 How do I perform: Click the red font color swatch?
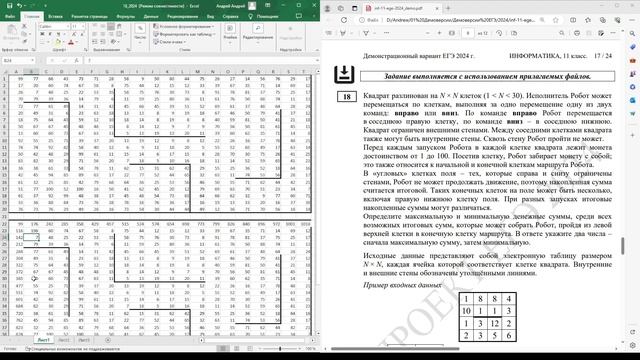click(71, 42)
